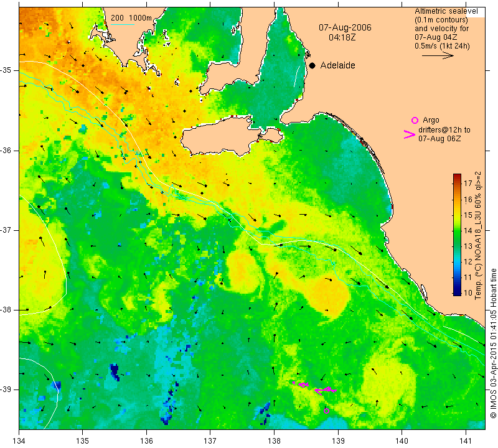Click the '0.5m/s (1kt 24h)' text

click(442, 45)
